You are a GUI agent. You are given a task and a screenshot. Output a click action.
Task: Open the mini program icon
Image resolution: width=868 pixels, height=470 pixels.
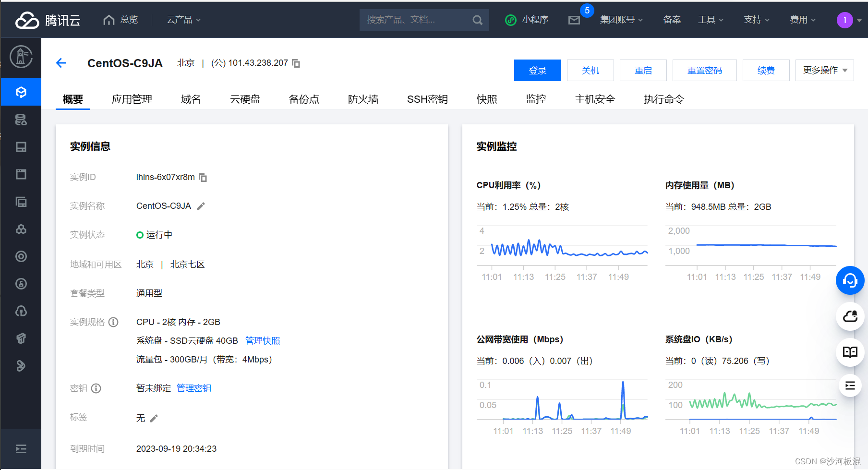(x=511, y=20)
